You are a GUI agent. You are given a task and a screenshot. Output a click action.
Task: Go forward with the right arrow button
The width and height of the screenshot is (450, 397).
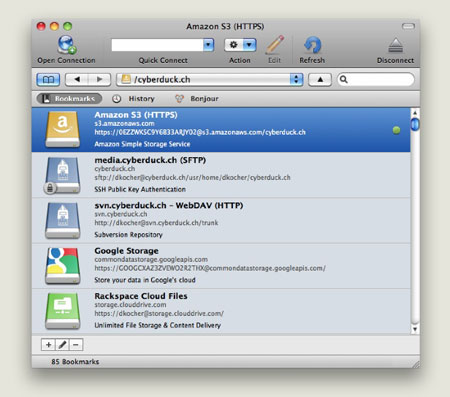point(99,80)
